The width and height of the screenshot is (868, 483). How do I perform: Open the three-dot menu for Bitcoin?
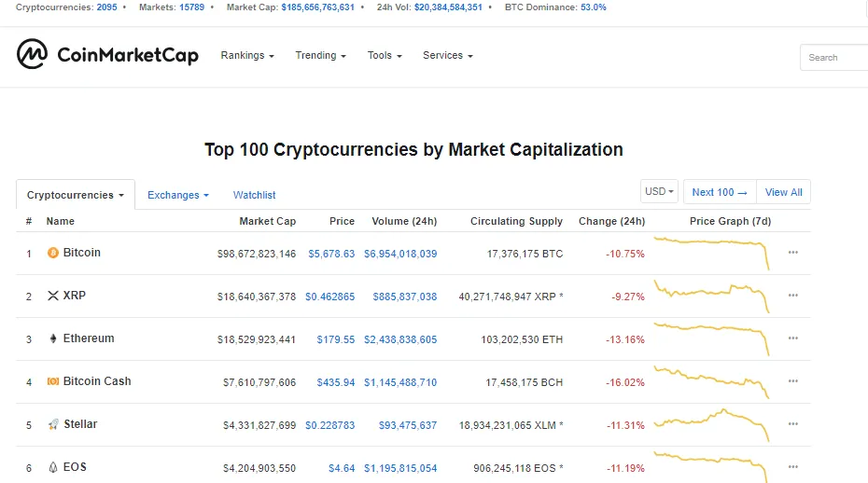click(792, 253)
